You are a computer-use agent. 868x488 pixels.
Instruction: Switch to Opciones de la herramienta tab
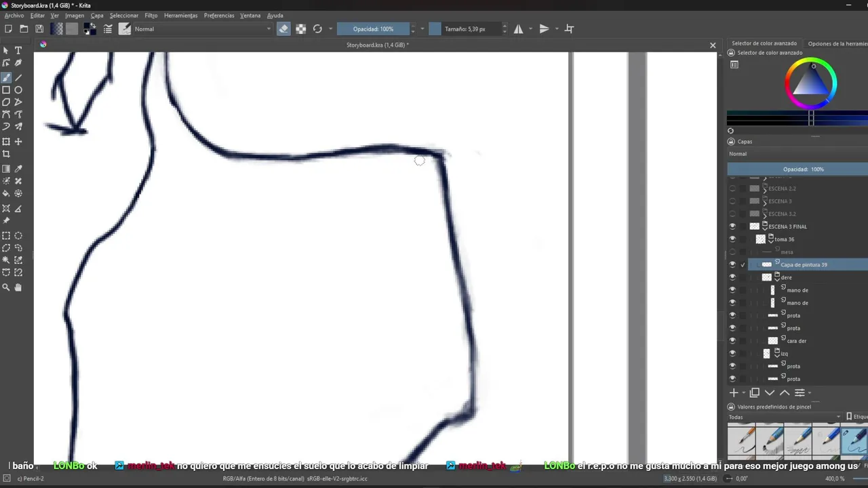[837, 43]
